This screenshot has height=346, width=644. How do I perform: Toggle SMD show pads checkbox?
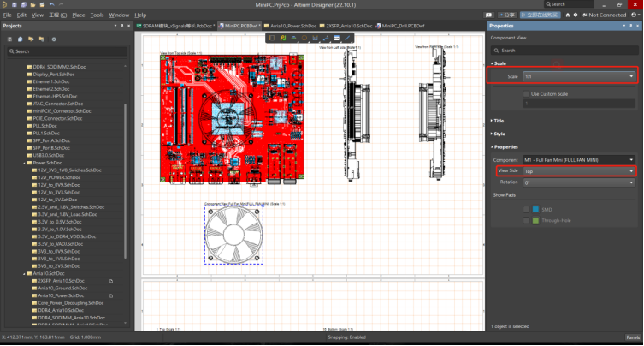[527, 209]
